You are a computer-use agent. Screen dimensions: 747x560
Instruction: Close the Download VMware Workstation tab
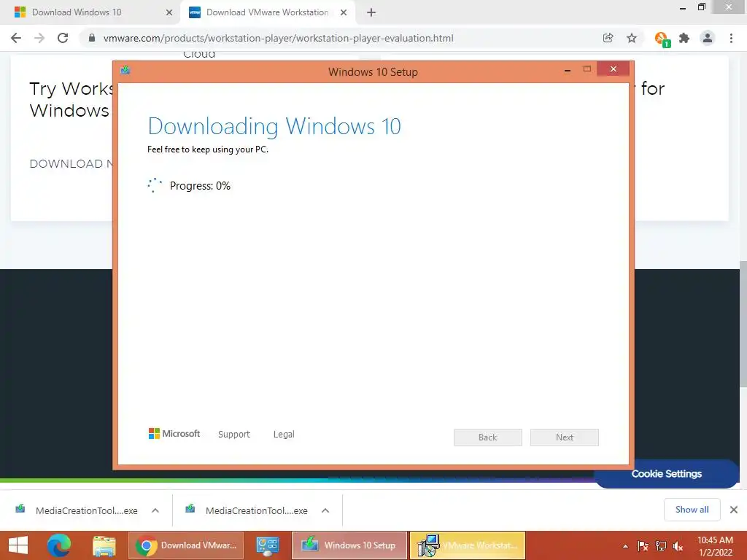click(344, 12)
